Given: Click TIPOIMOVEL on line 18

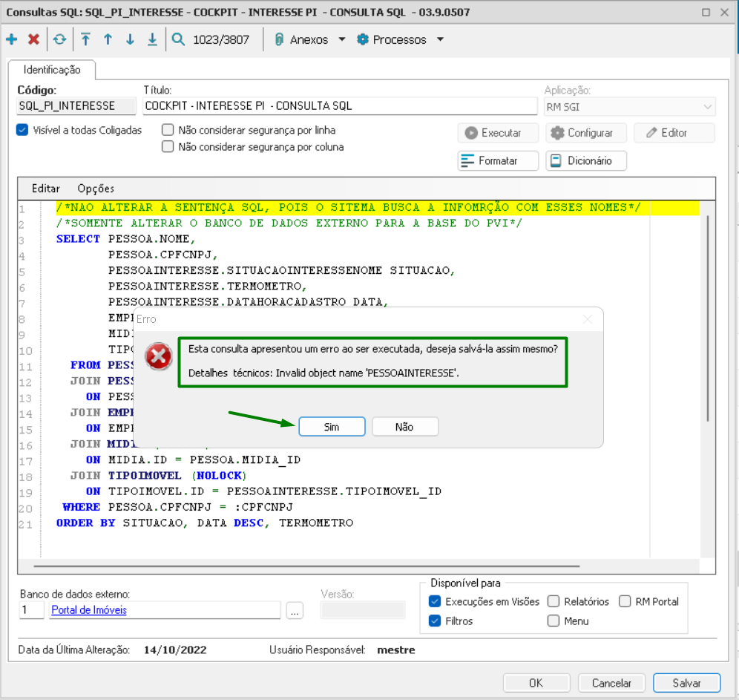Looking at the screenshot, I should [x=145, y=476].
